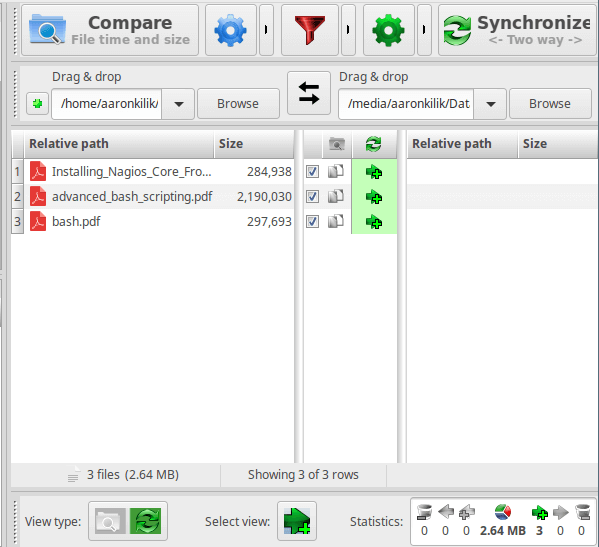The image size is (599, 547).
Task: Click the 2.64 MB data statistics icon
Action: tap(503, 512)
